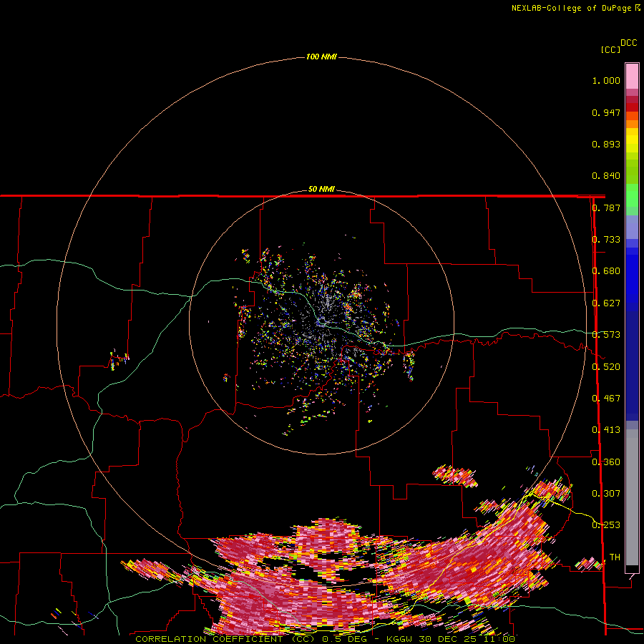The width and height of the screenshot is (644, 644).
Task: Click the DCC label above the legend
Action: [629, 43]
